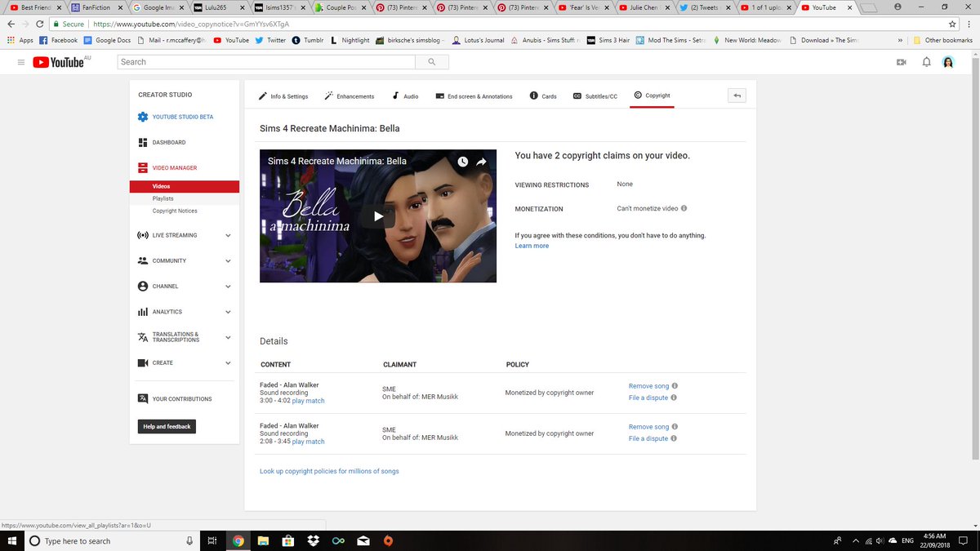Switch to the Cards tab
Screen dimensions: 980x551
[543, 96]
